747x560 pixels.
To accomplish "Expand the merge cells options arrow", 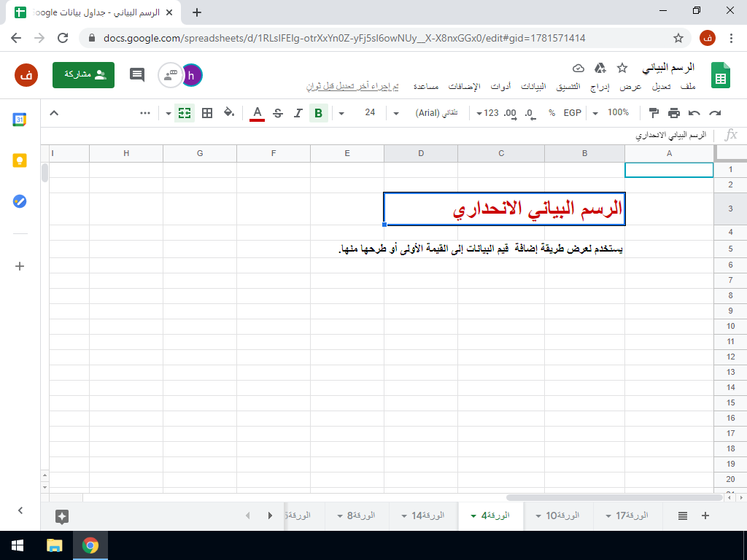I will pyautogui.click(x=169, y=113).
